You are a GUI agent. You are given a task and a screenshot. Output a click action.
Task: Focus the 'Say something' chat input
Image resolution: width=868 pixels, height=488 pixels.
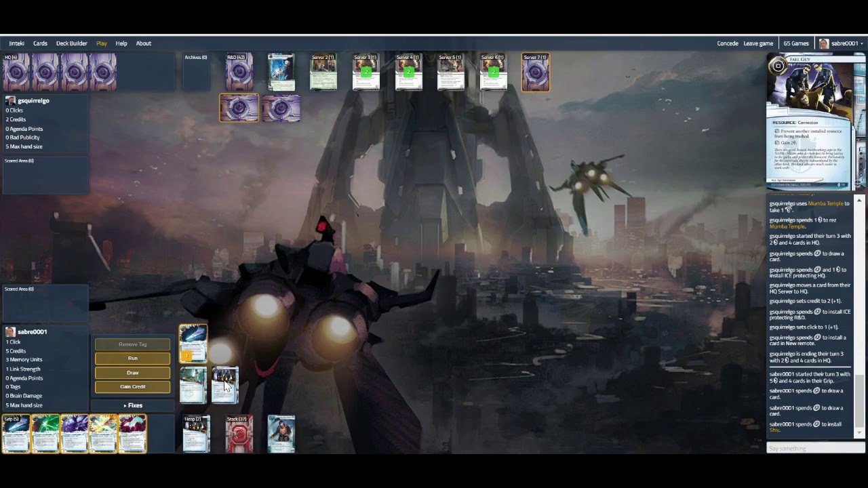(x=815, y=448)
